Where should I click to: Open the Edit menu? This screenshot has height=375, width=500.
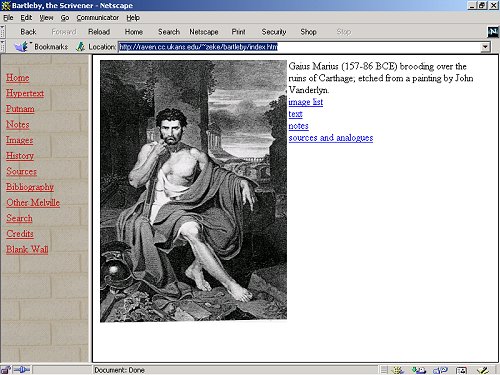(x=26, y=18)
